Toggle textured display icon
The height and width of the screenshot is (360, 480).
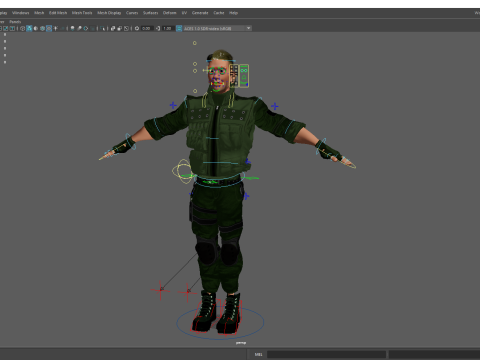pos(49,28)
